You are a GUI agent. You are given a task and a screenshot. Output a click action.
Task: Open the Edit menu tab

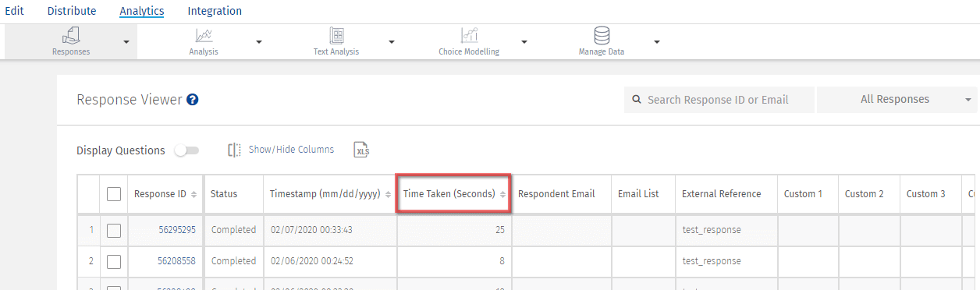15,11
